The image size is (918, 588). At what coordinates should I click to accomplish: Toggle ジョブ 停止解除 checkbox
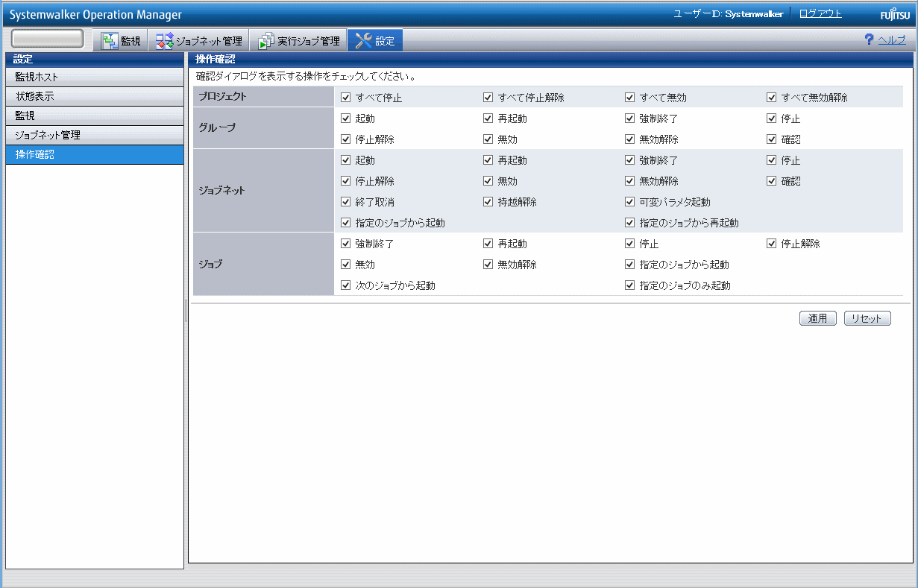[x=772, y=243]
